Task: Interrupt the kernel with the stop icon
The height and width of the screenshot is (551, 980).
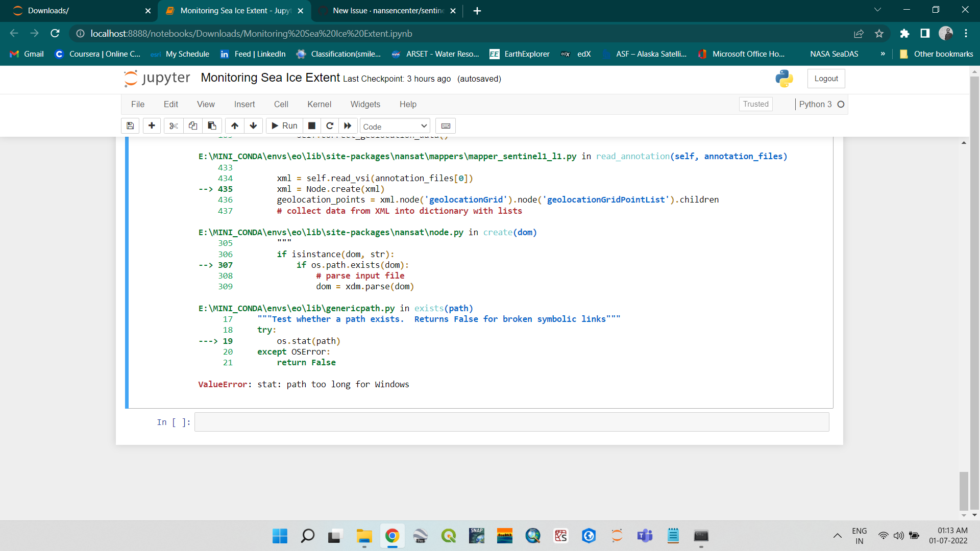Action: pos(312,126)
